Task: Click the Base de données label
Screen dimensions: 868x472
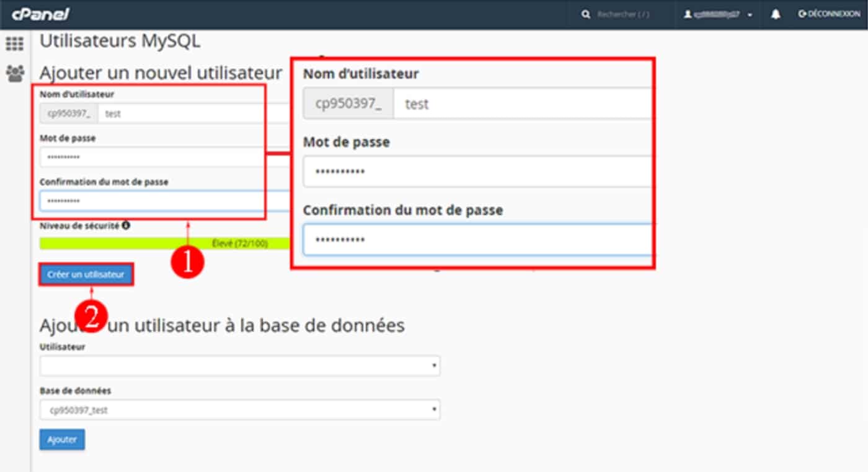Action: pos(76,391)
